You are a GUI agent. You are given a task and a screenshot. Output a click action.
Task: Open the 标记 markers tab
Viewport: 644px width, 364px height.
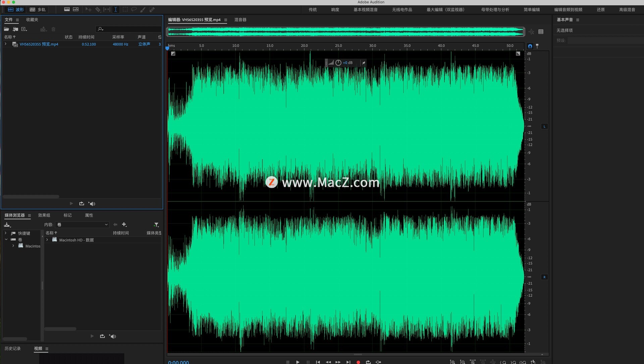pyautogui.click(x=67, y=215)
